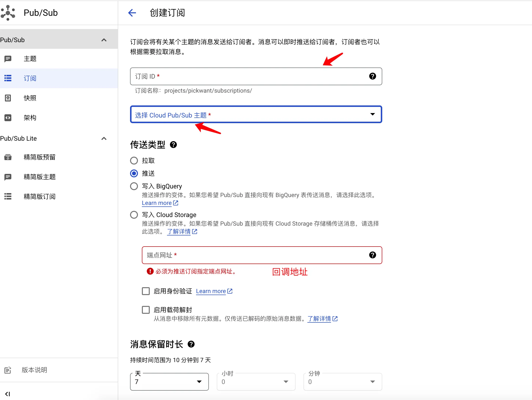
Task: Focus the 订阅 ID input field
Action: (x=256, y=76)
